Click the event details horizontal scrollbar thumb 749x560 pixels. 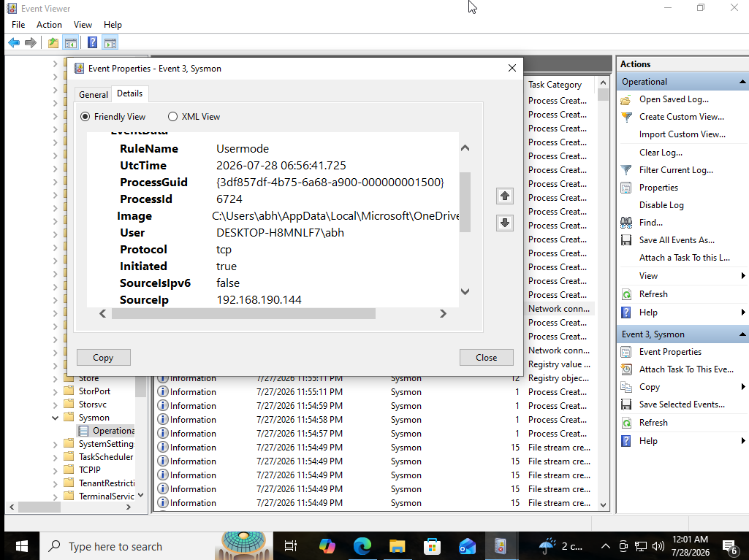click(x=243, y=314)
